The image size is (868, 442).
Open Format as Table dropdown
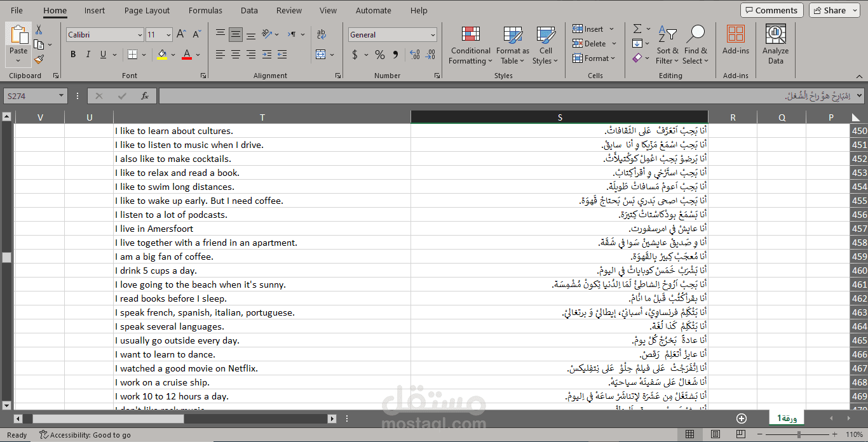click(x=512, y=44)
